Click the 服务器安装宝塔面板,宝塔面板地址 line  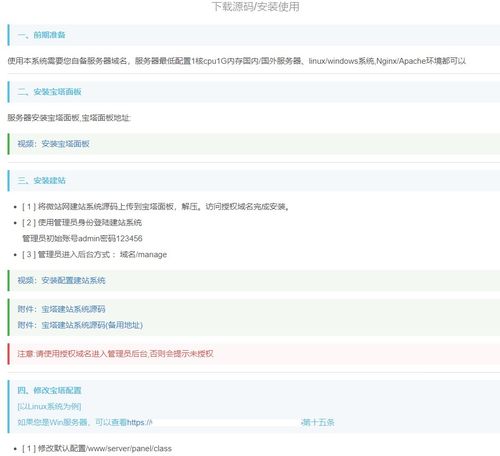click(69, 118)
